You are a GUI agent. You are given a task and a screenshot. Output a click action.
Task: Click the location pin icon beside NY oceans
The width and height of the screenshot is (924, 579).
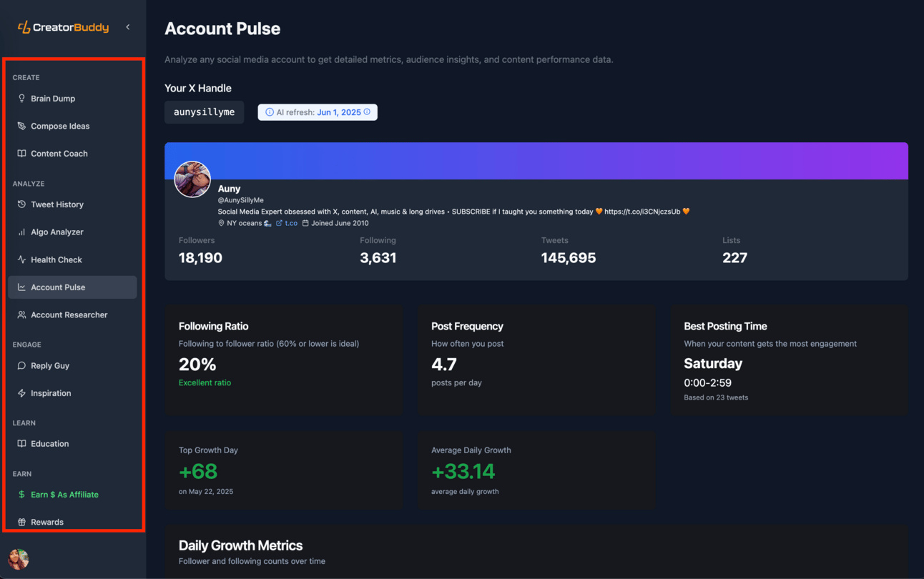point(222,223)
